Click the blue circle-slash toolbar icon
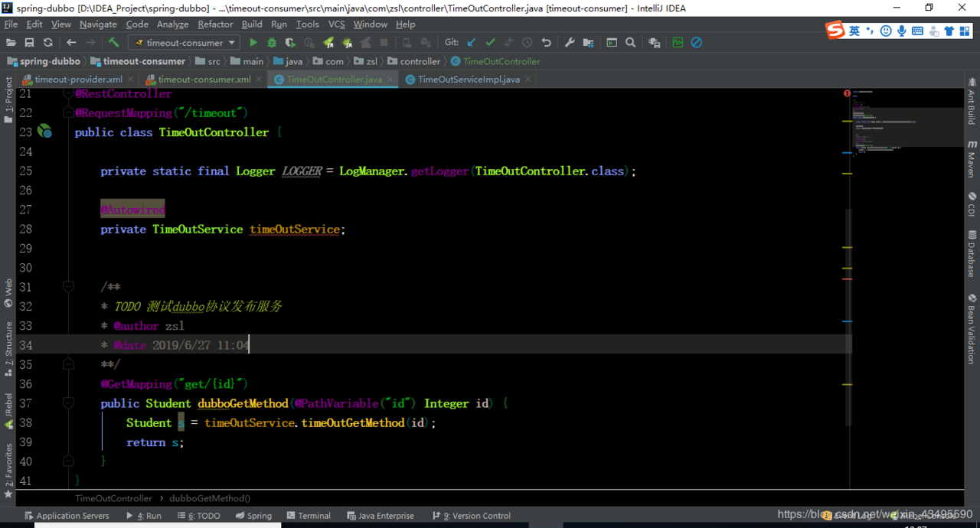Viewport: 980px width, 528px height. tap(697, 43)
